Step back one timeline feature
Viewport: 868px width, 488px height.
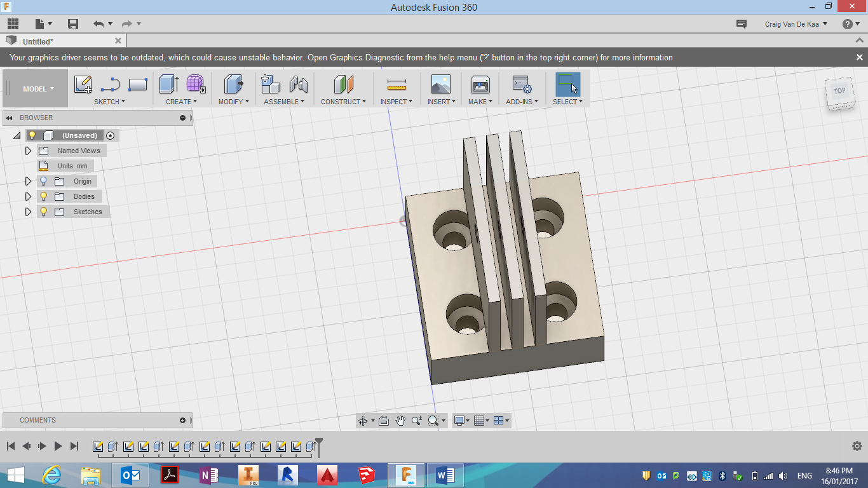pyautogui.click(x=27, y=446)
